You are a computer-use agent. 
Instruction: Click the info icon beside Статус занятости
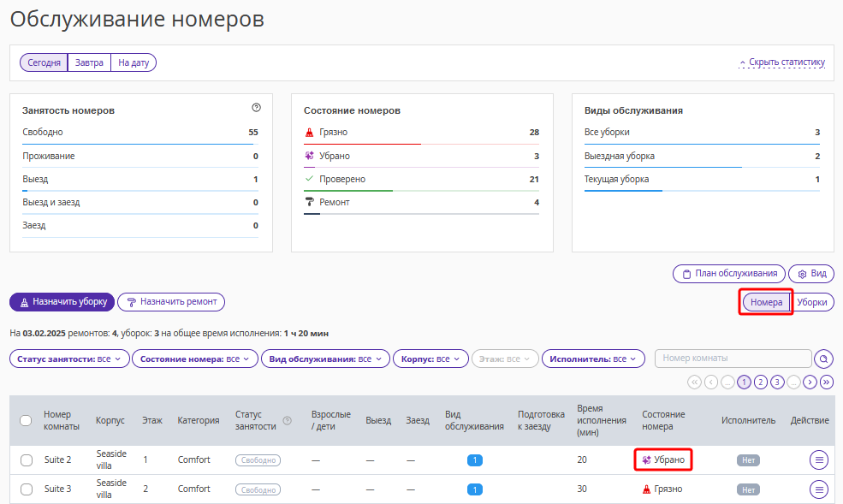288,420
